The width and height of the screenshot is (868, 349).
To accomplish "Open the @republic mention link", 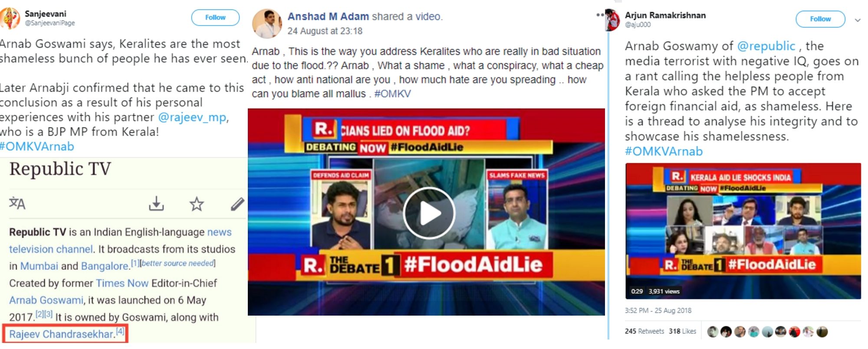I will pos(766,46).
